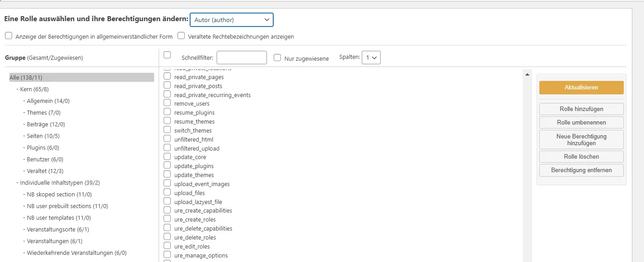Viewport: 644px width, 262px height.
Task: Click the scrollbar up arrow in capabilities list
Action: click(x=528, y=74)
